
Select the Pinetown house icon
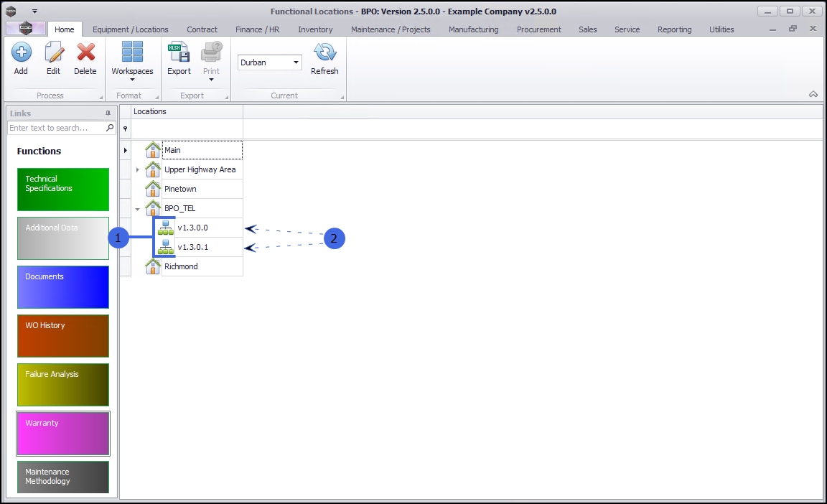[152, 189]
